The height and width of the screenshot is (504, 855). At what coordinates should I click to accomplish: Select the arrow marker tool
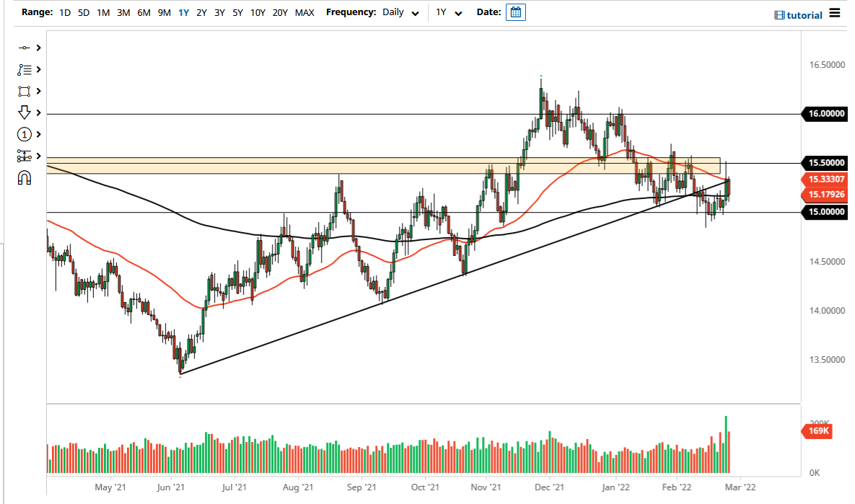click(x=25, y=112)
